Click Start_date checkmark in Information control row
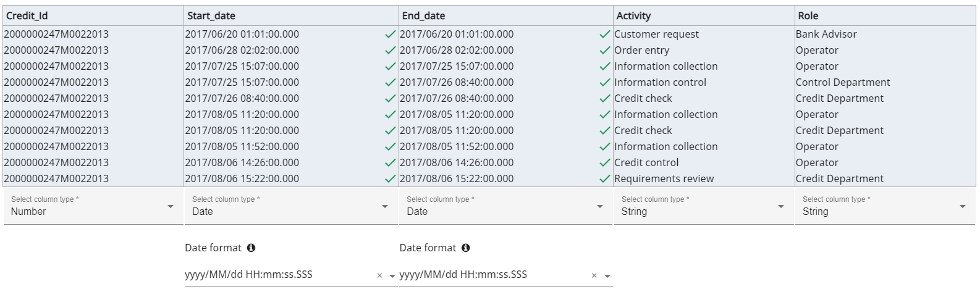This screenshot has width=980, height=289. point(390,83)
